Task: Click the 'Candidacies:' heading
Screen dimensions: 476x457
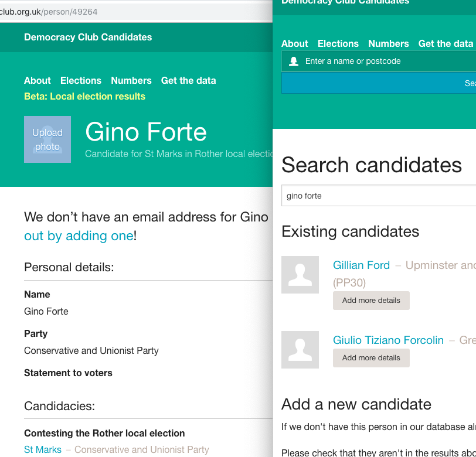Action: pos(60,406)
